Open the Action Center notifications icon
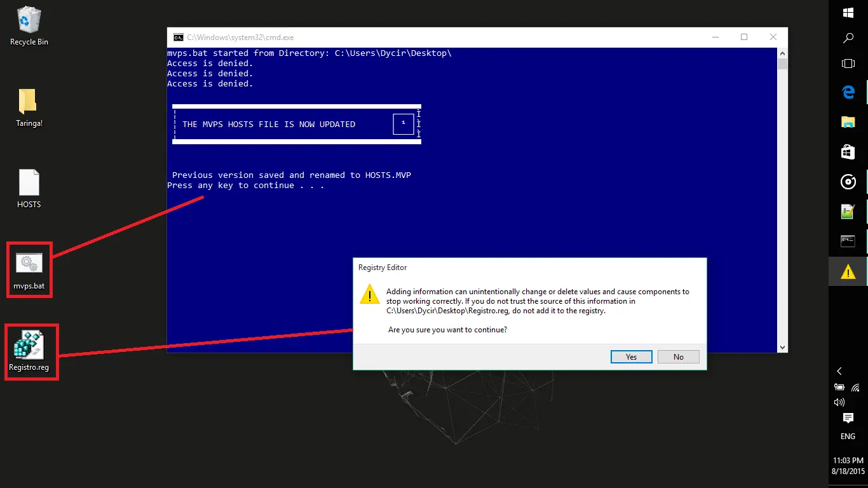 (x=848, y=417)
